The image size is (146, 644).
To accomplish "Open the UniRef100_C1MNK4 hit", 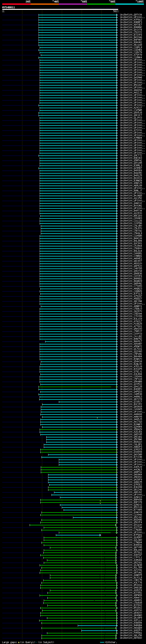I will click(x=131, y=58).
